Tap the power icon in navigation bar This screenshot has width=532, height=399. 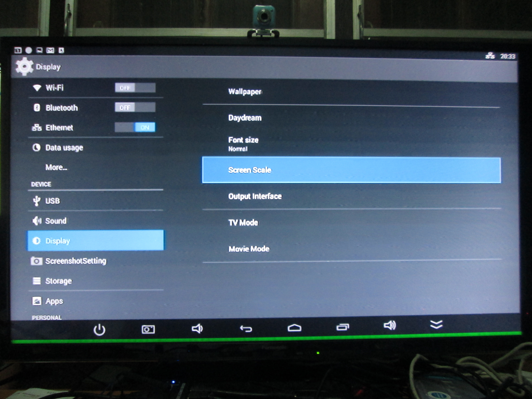99,329
